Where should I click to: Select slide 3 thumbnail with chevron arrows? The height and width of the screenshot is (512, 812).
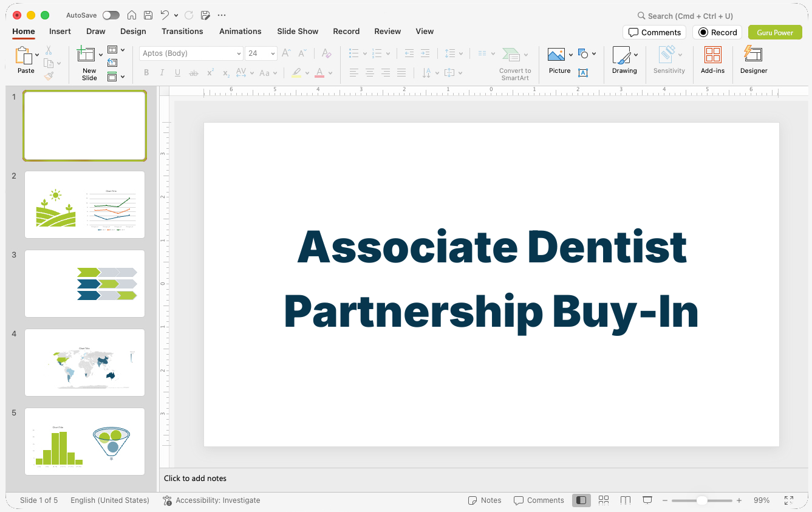tap(84, 284)
